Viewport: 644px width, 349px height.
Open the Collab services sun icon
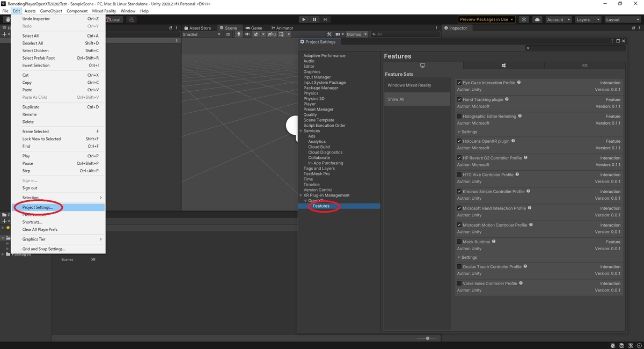pyautogui.click(x=524, y=19)
